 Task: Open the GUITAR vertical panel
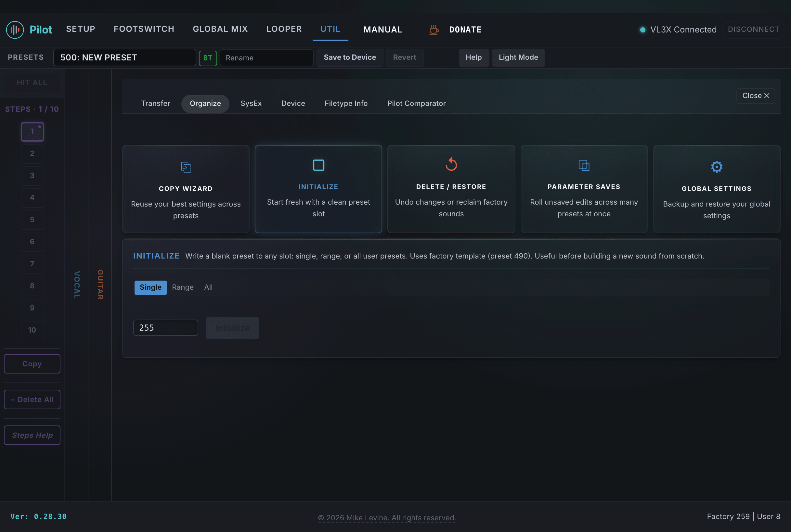100,285
